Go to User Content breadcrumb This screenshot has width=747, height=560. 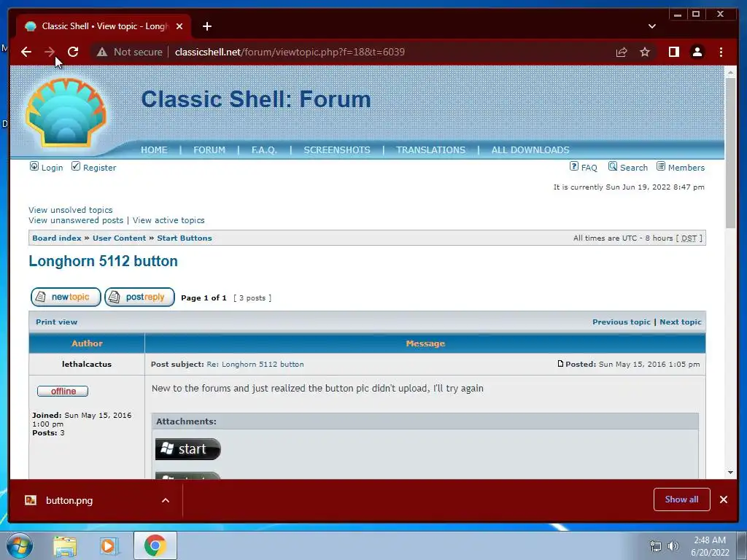pyautogui.click(x=119, y=238)
